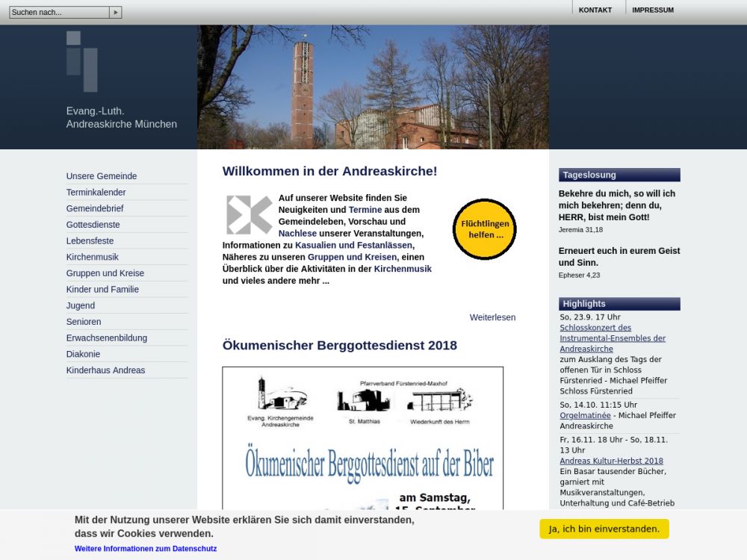The image size is (747, 560).
Task: Open Weitere Informationen zum Datenschutz
Action: [146, 549]
